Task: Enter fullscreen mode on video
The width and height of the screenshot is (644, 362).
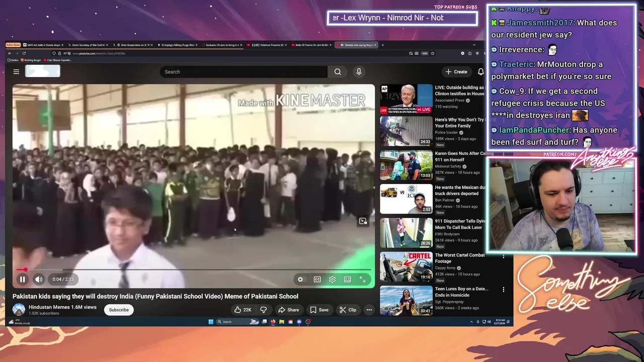Action: 362,280
